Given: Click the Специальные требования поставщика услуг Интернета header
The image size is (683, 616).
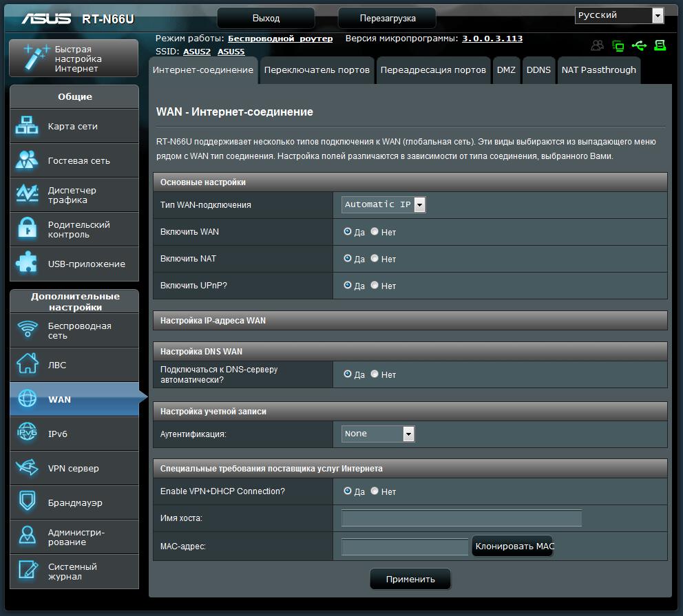Looking at the screenshot, I should [410, 469].
